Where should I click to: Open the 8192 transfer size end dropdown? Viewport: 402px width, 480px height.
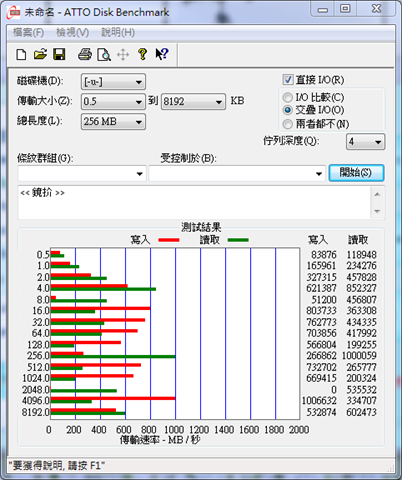pyautogui.click(x=193, y=101)
